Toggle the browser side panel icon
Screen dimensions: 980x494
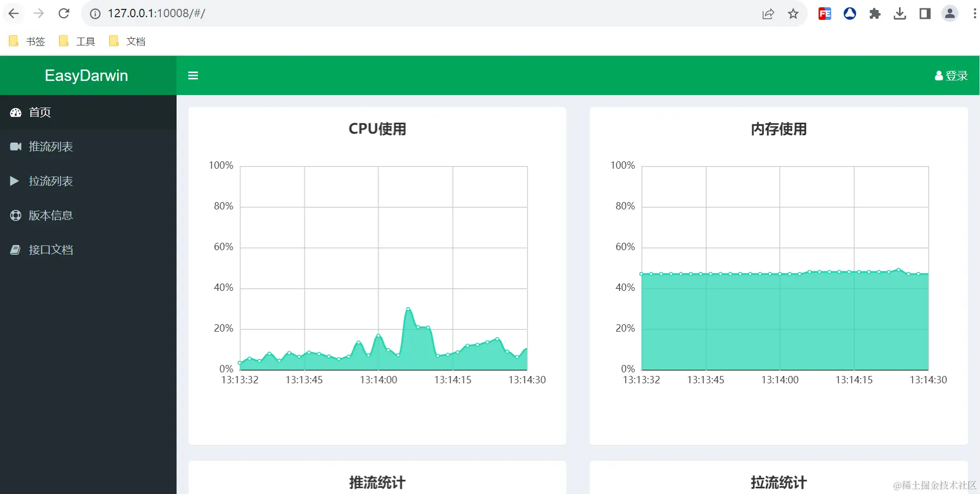pyautogui.click(x=925, y=14)
